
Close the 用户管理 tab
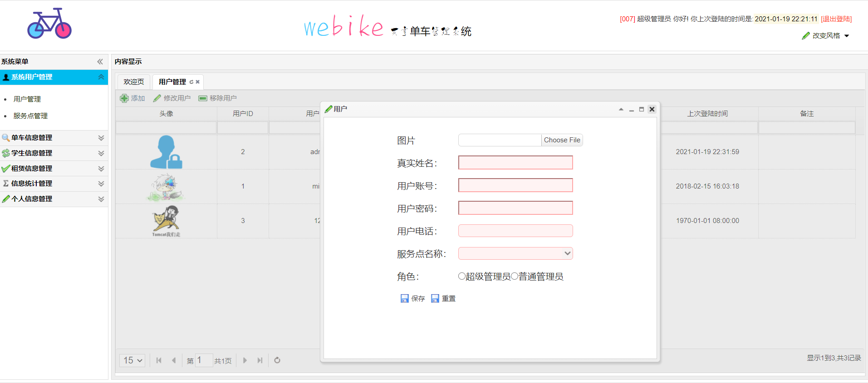coord(197,82)
